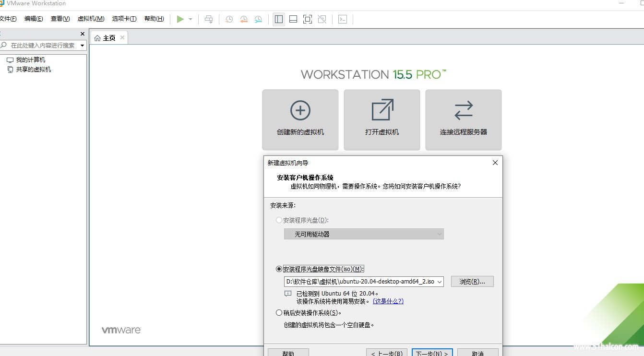Click the connect to remote server arrows icon

tap(464, 110)
